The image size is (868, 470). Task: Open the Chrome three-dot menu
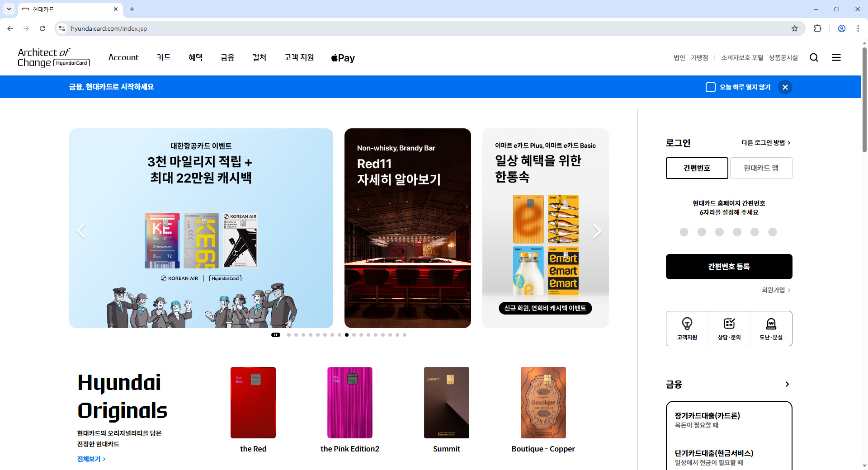858,28
